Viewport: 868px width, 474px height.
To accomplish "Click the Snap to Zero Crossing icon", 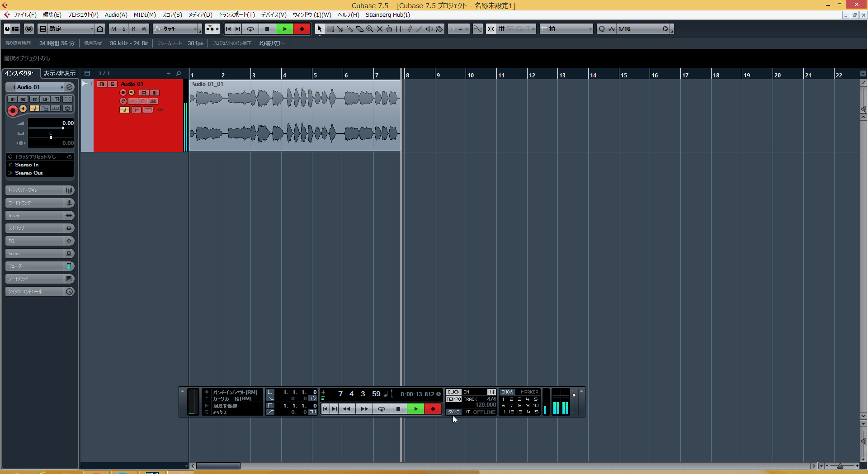I will pyautogui.click(x=478, y=29).
